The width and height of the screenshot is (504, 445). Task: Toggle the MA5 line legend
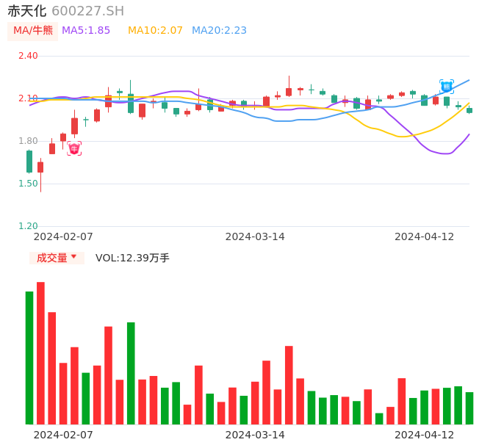(x=86, y=31)
